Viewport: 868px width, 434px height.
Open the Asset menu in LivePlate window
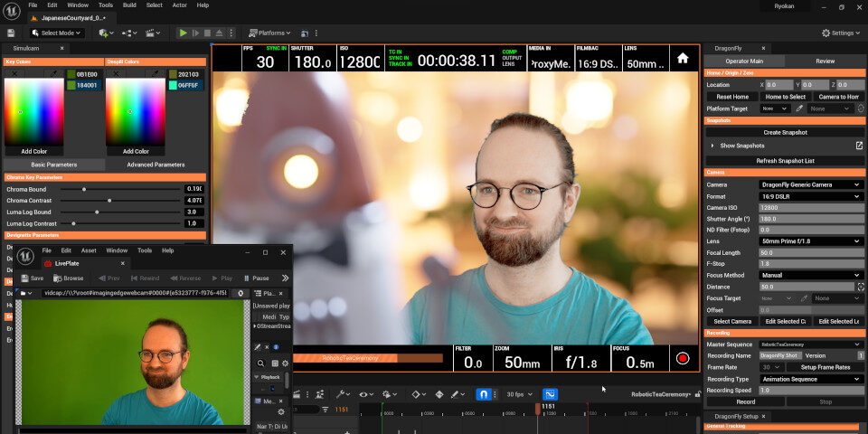(89, 250)
